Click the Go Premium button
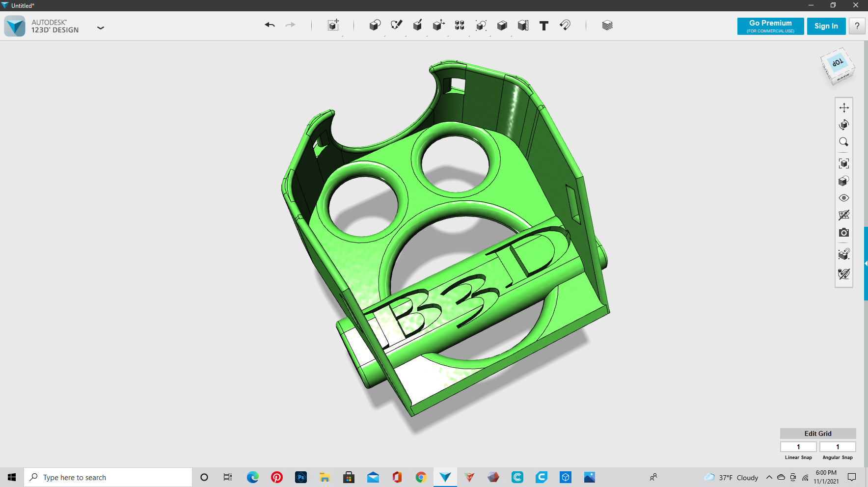Image resolution: width=868 pixels, height=487 pixels. (x=770, y=26)
